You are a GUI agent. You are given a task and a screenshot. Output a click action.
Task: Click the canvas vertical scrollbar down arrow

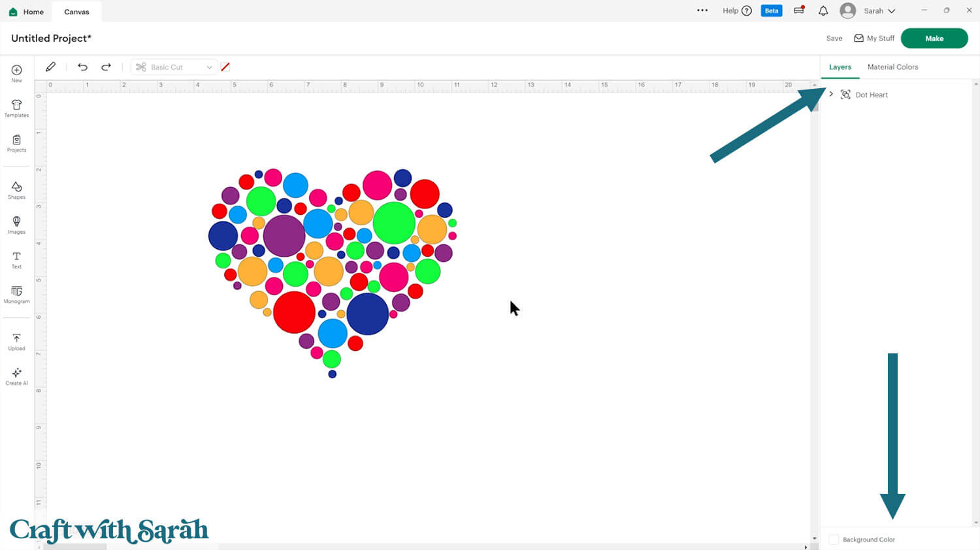pos(814,538)
